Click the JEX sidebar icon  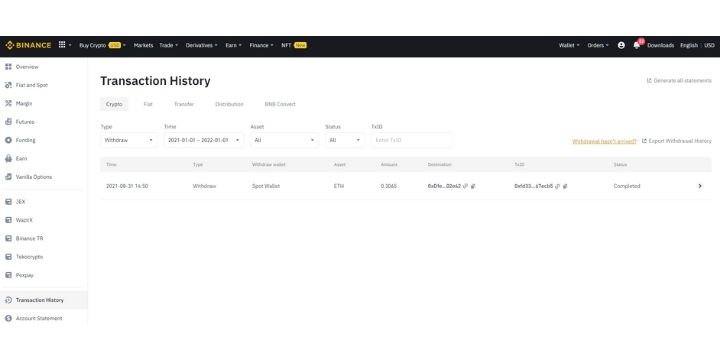(8, 202)
